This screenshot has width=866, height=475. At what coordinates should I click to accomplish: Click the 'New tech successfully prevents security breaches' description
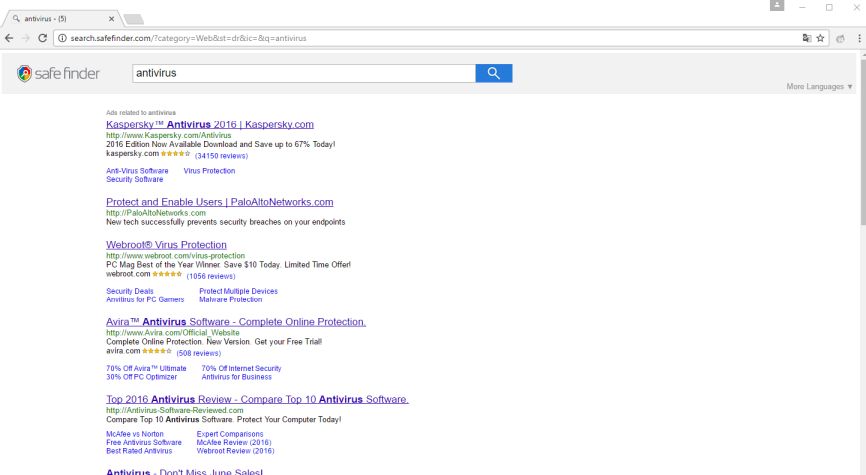pos(225,222)
